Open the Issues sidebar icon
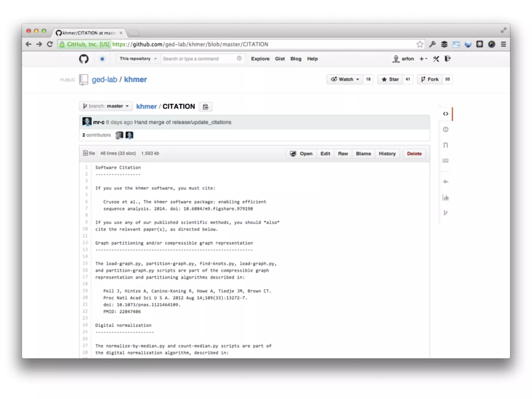 coord(445,129)
